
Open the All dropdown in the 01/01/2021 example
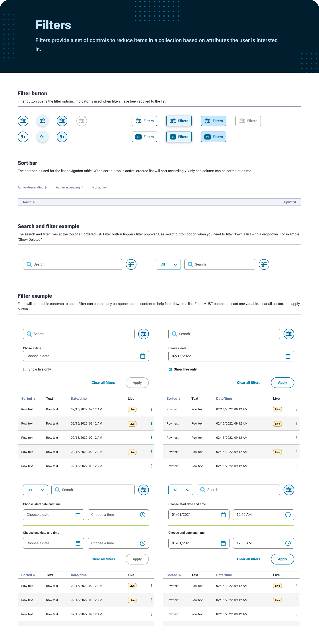pos(181,490)
